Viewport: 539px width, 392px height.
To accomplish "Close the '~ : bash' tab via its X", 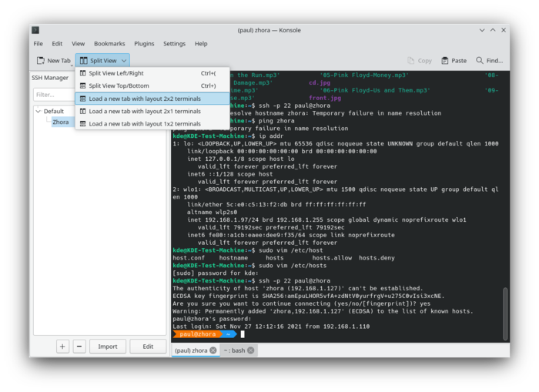I will pyautogui.click(x=251, y=350).
